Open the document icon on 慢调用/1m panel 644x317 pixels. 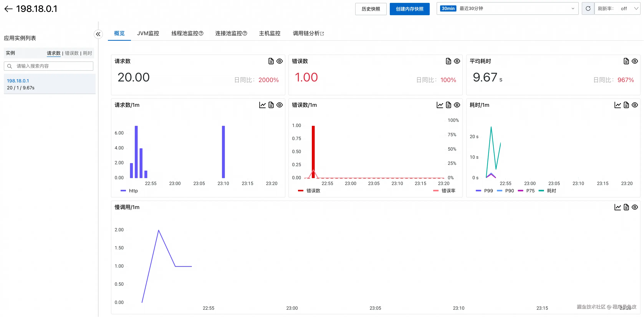tap(626, 207)
